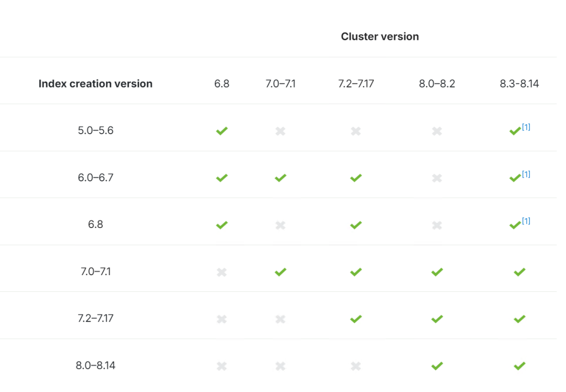566x392 pixels.
Task: Click gray X for 5.0–5.6 under 7.0–7.1
Action: (x=280, y=130)
